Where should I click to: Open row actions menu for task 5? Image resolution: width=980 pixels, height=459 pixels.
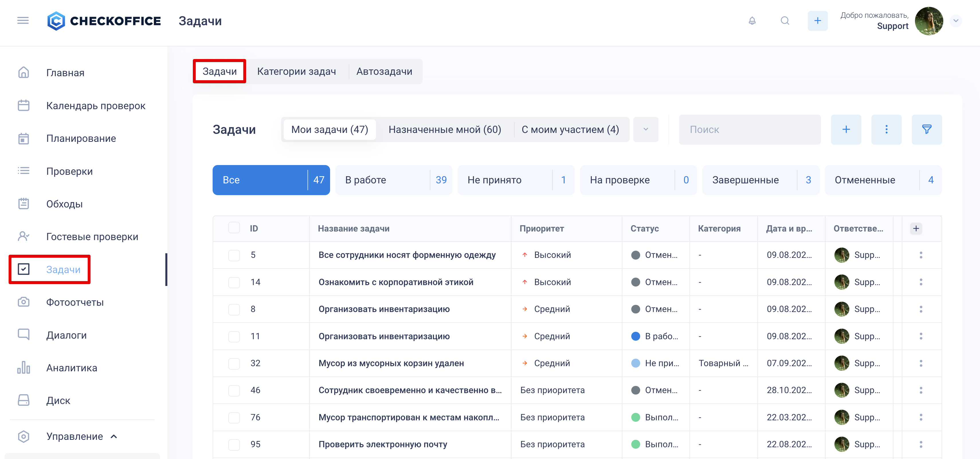921,255
